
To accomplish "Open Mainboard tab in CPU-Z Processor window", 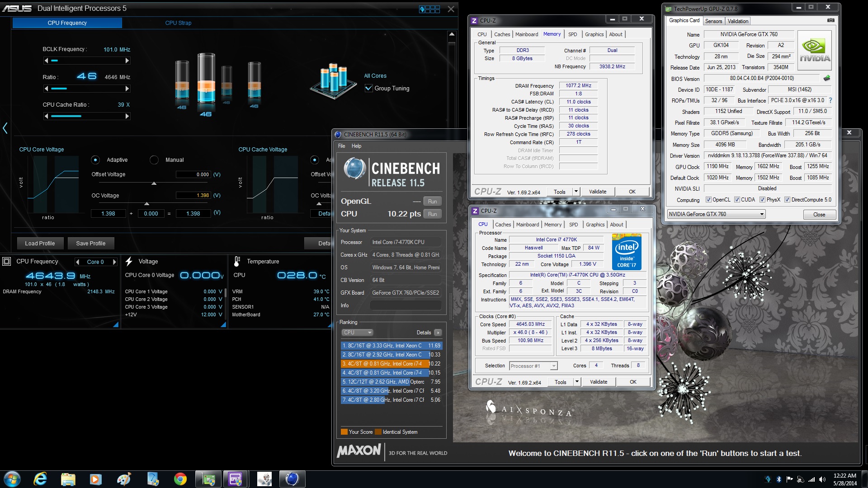I will tap(528, 225).
